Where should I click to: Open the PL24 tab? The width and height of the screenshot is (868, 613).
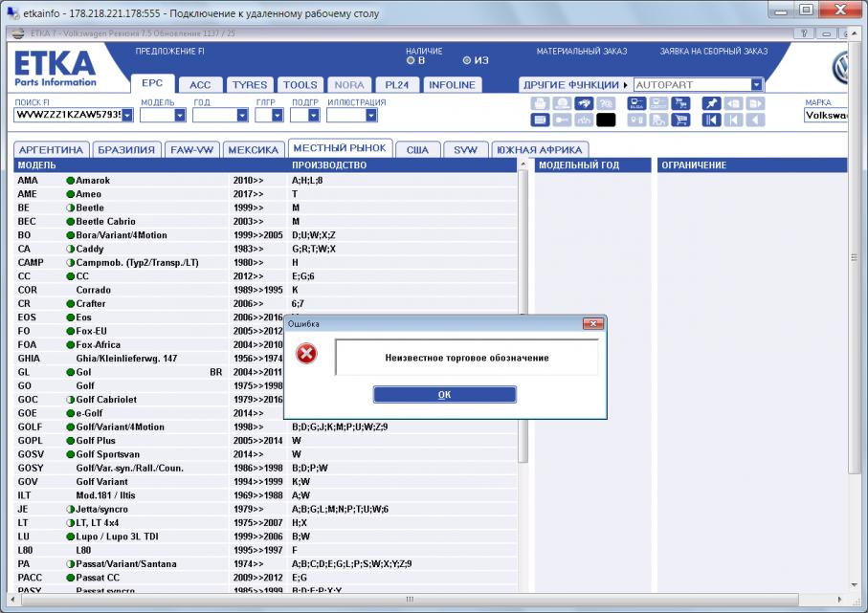[397, 85]
